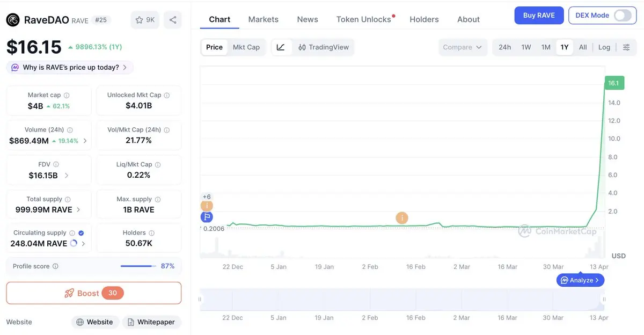Click the left handle of range navigator
Screen dimensions: 644x335
click(201, 300)
